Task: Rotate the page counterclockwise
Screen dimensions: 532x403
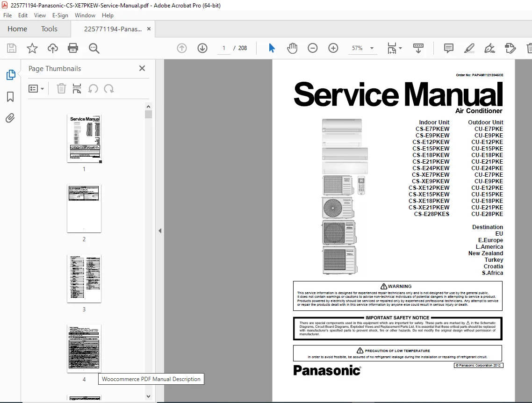Action: click(x=93, y=89)
